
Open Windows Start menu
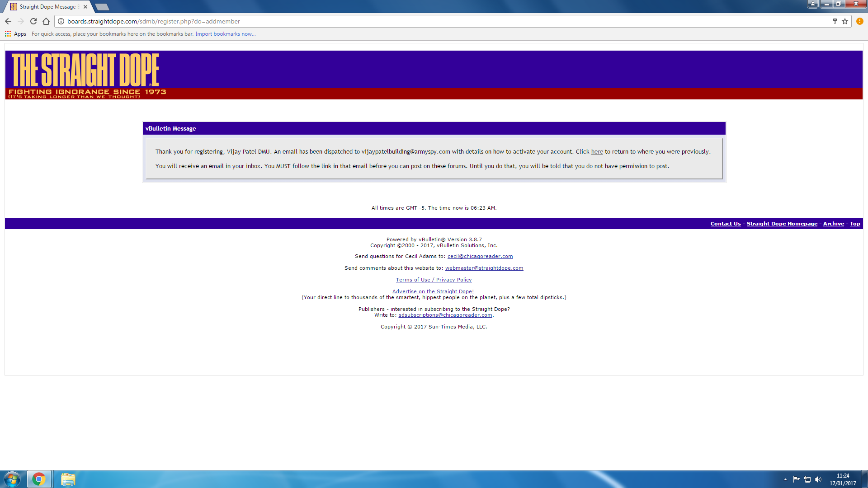pyautogui.click(x=12, y=479)
